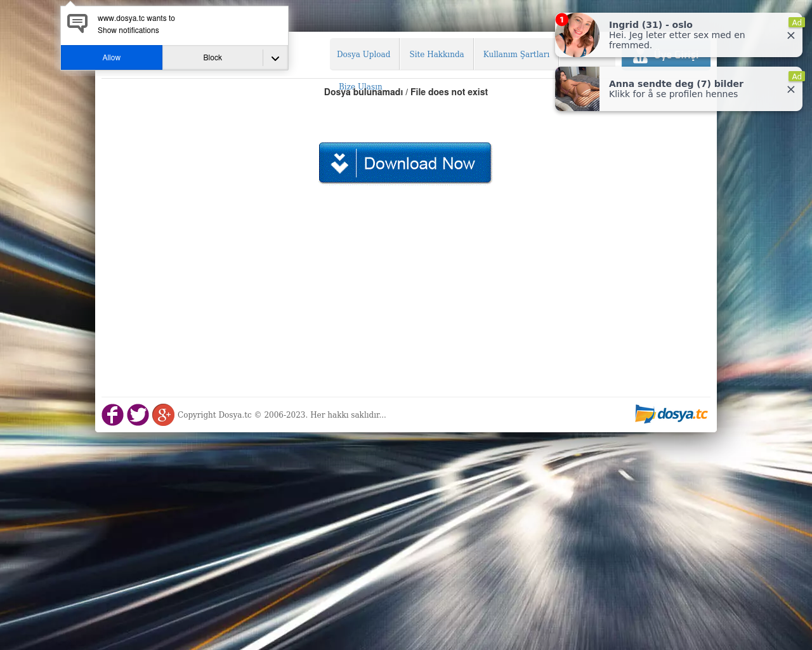Viewport: 812px width, 650px height.
Task: Click the "Anna sendte deg (7) bilder" headline
Action: click(676, 84)
